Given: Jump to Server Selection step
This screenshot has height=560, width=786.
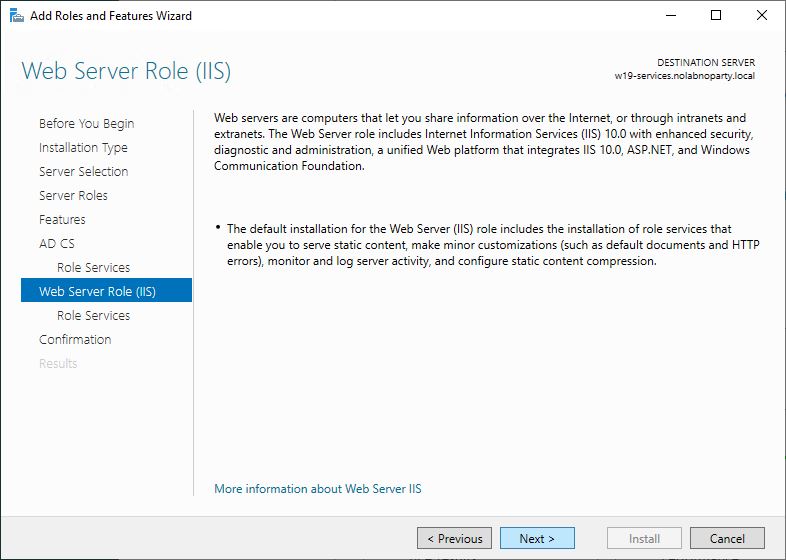Looking at the screenshot, I should 84,171.
